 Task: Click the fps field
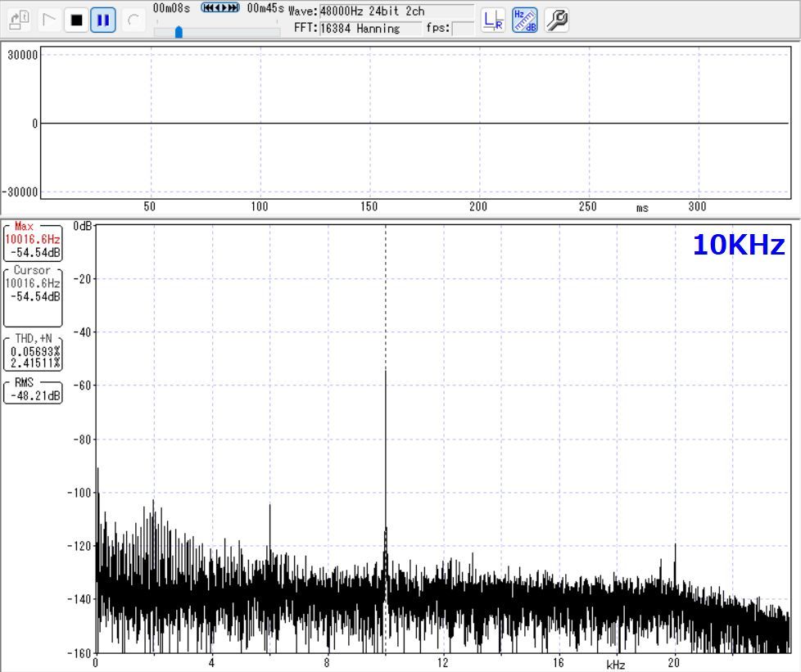point(463,29)
